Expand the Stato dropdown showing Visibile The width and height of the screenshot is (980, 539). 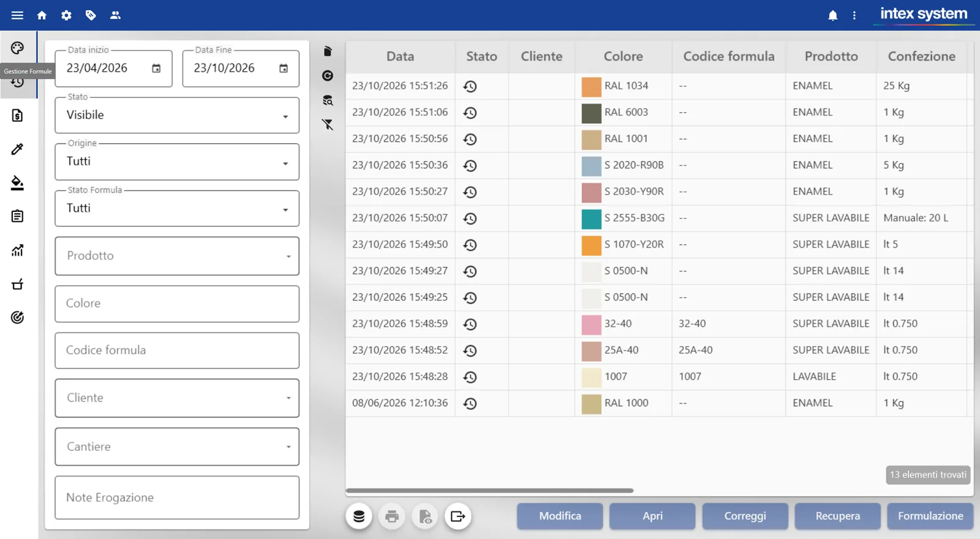click(x=177, y=115)
